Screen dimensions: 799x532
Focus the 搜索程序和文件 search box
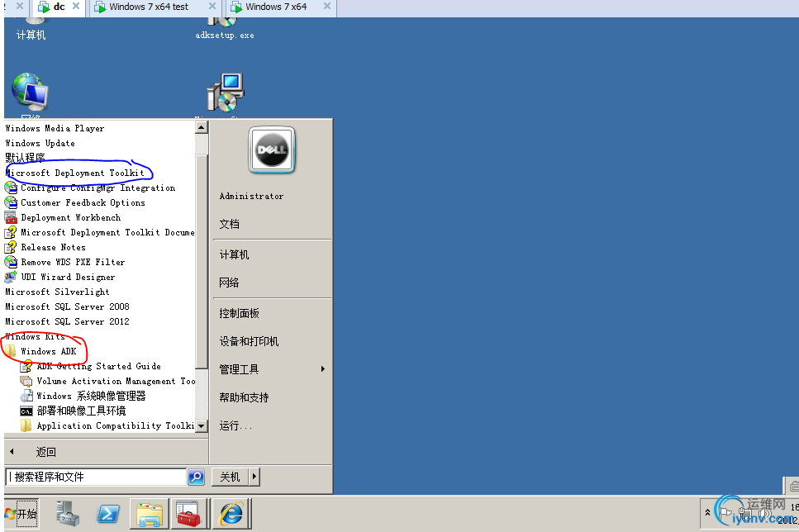[96, 477]
